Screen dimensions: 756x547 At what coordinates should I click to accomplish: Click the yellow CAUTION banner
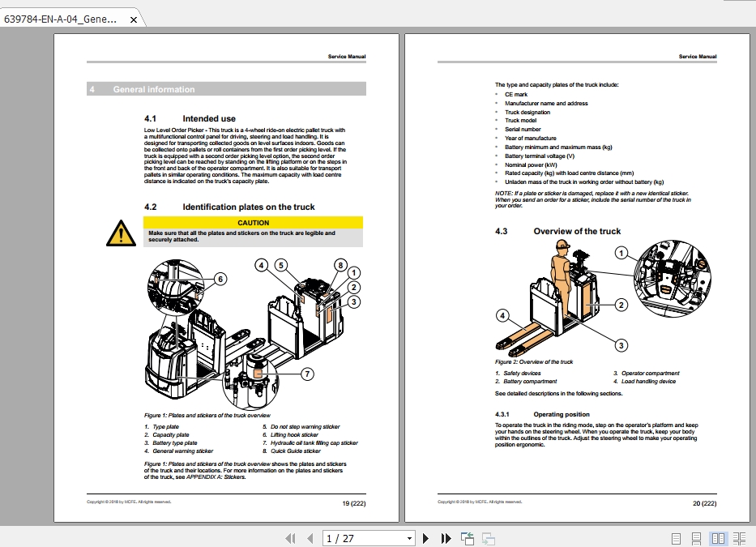pyautogui.click(x=255, y=222)
